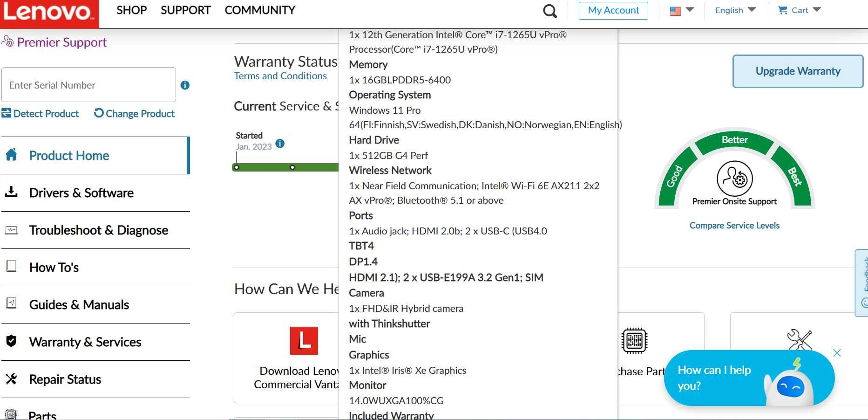Open the search magnifier icon
Screen dimensions: 868x420
pyautogui.click(x=550, y=11)
